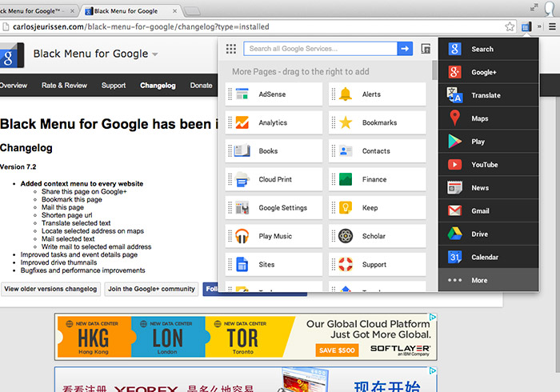560x392 pixels.
Task: Click the Books service tile
Action: point(274,151)
